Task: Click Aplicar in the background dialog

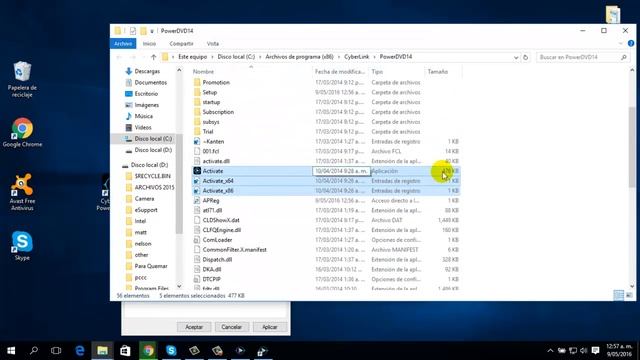Action: pyautogui.click(x=269, y=327)
